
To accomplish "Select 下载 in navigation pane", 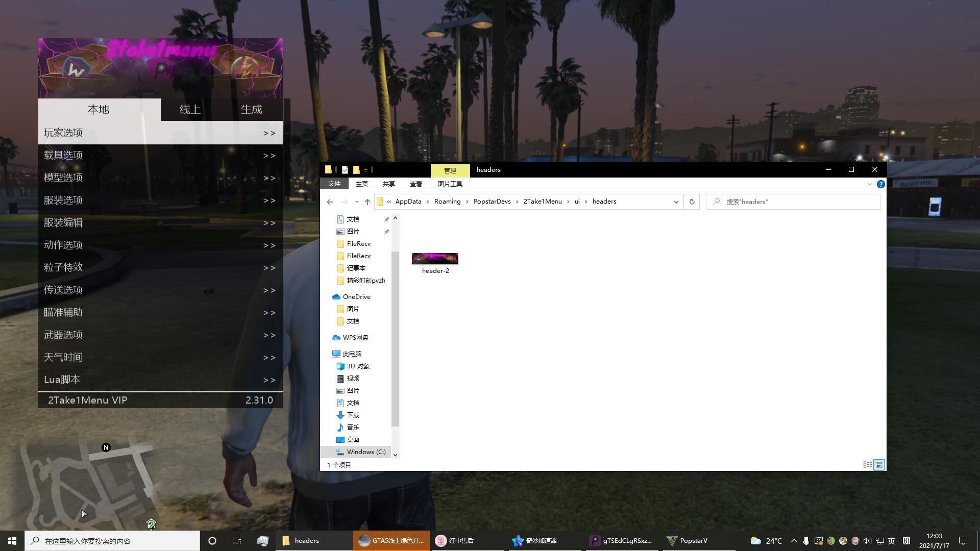I will [353, 415].
